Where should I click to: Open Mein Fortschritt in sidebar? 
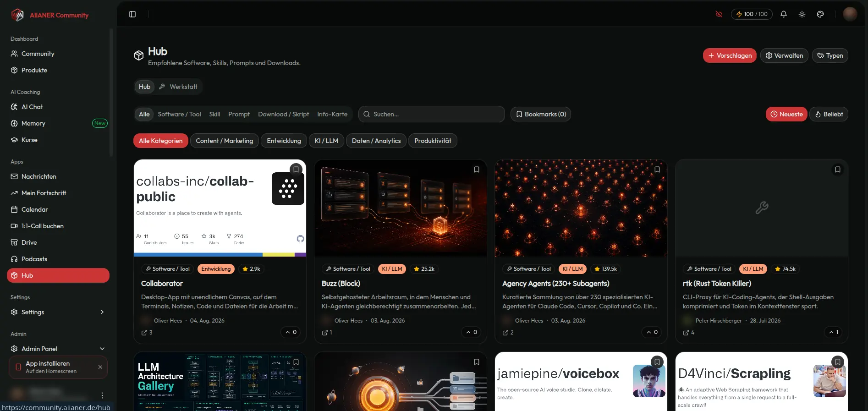coord(58,193)
